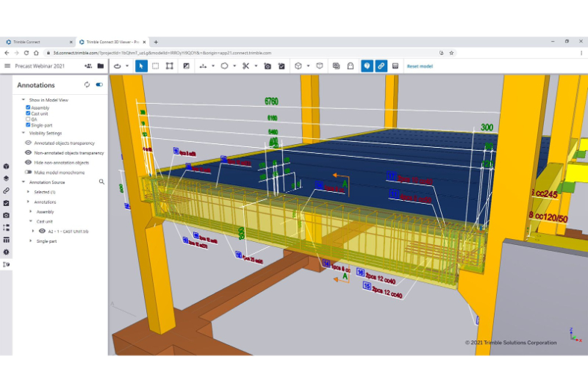Viewport: 588px width, 392px height.
Task: Open the markup tool dropdown arrow
Action: click(x=234, y=66)
